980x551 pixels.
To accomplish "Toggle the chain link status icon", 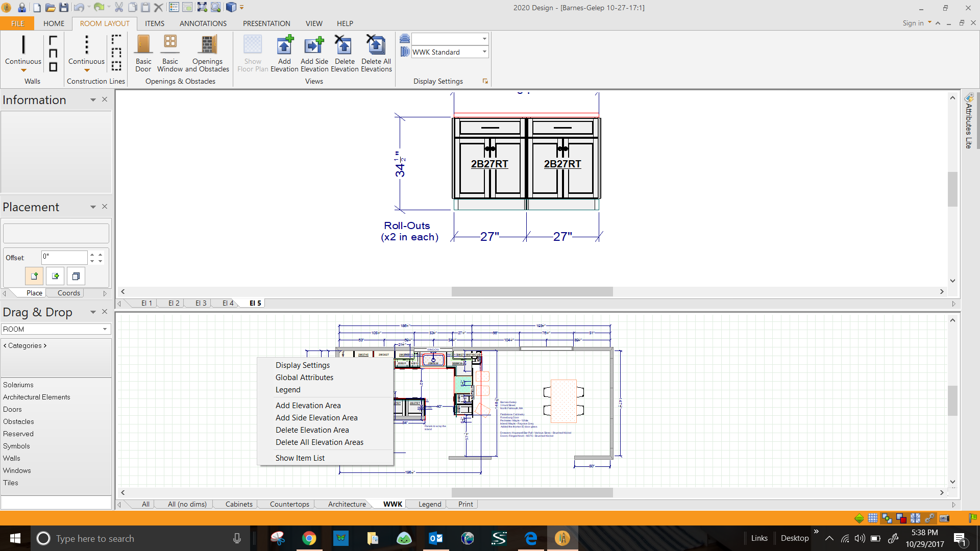I will tap(929, 518).
